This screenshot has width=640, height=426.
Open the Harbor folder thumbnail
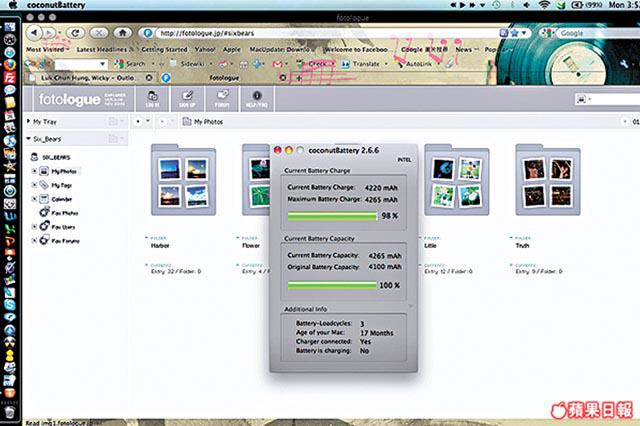[x=183, y=180]
